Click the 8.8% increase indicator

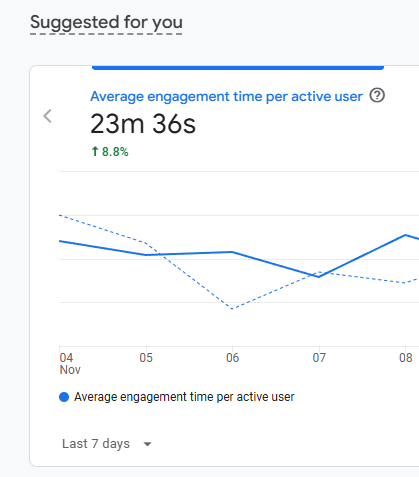[x=110, y=152]
